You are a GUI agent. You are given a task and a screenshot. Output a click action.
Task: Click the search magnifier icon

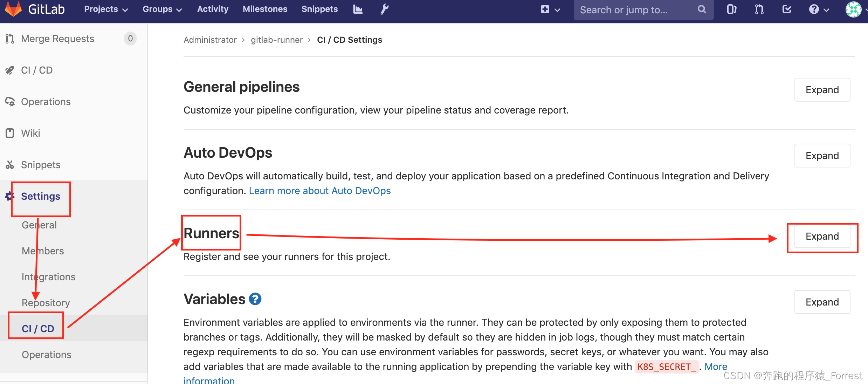coord(701,9)
